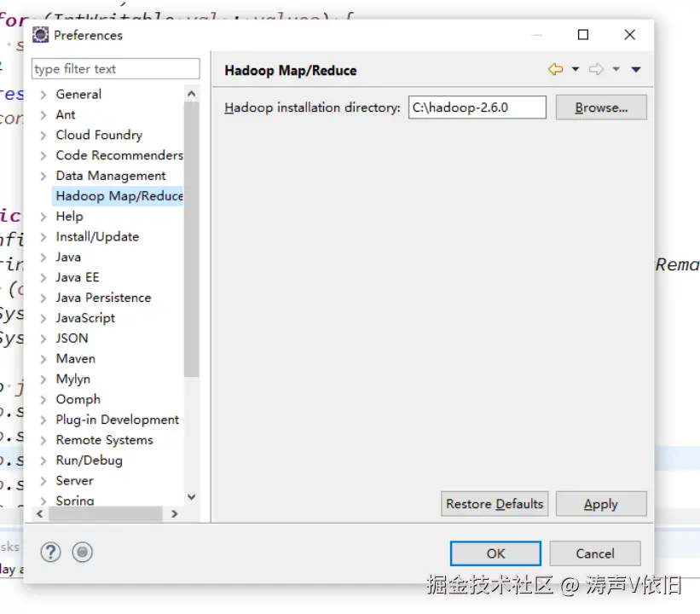Click tree scrollbar down arrow
This screenshot has height=614, width=700.
tap(192, 497)
